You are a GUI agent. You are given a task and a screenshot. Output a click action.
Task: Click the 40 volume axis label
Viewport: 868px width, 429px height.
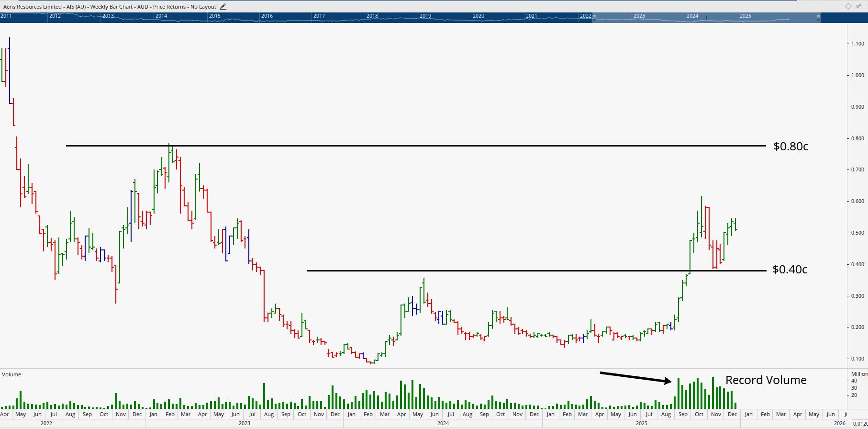(854, 381)
